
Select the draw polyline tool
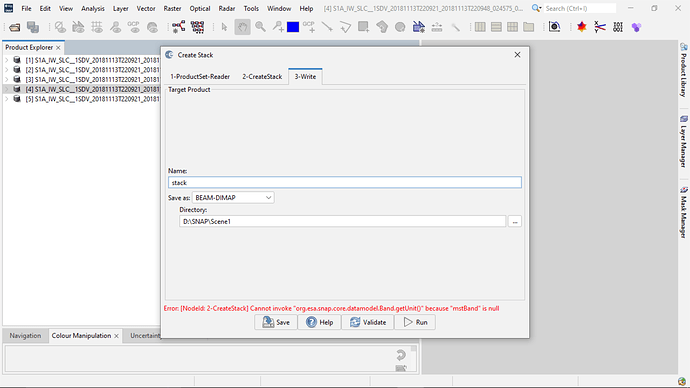(x=345, y=27)
